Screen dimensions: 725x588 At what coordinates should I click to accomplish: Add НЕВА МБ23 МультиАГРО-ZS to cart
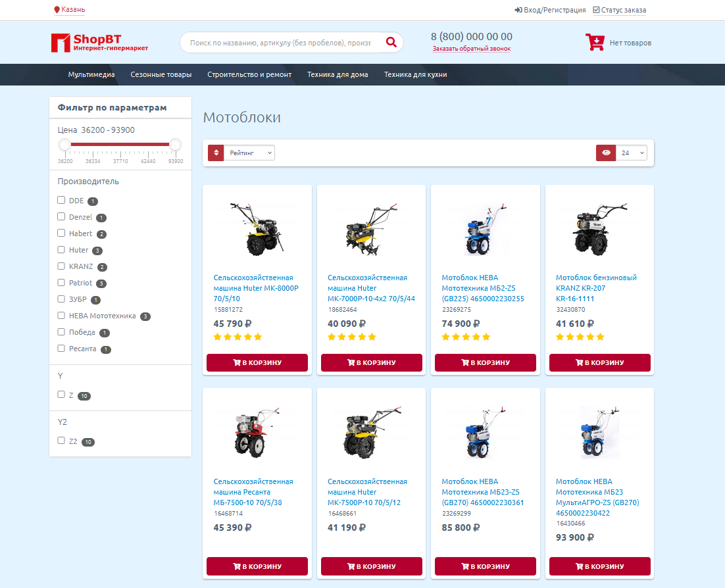click(600, 566)
